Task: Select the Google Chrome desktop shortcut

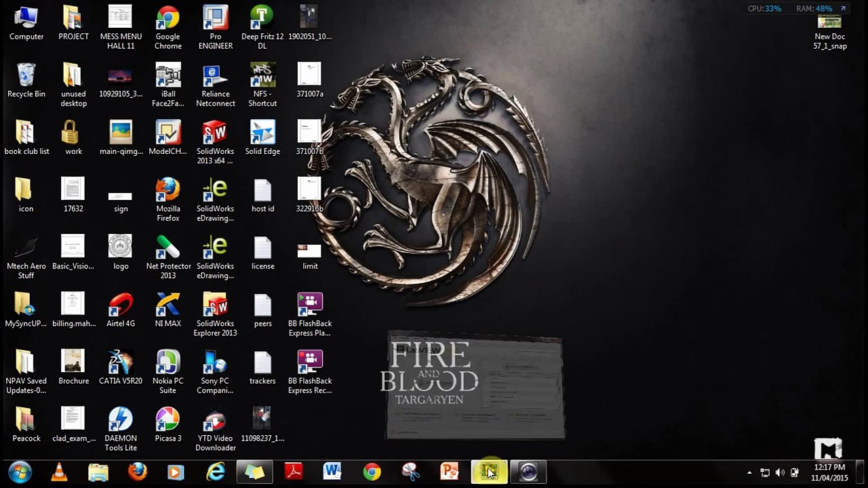Action: pos(167,28)
